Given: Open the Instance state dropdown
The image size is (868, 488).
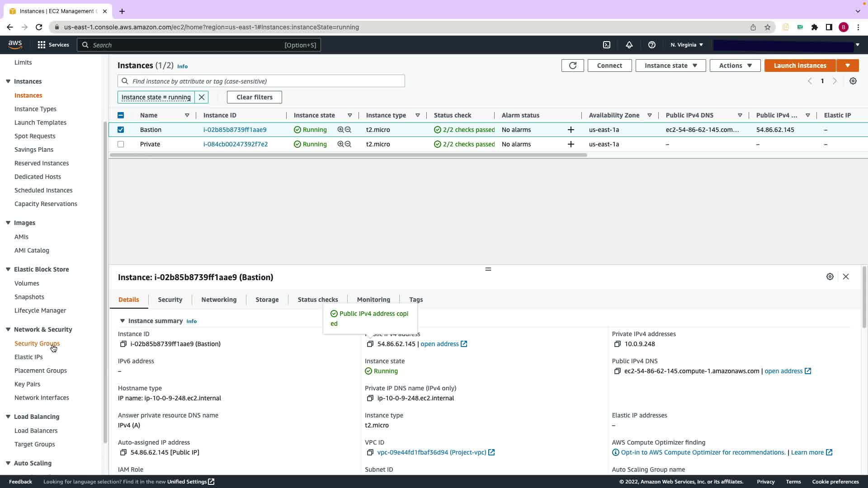Looking at the screenshot, I should point(670,66).
